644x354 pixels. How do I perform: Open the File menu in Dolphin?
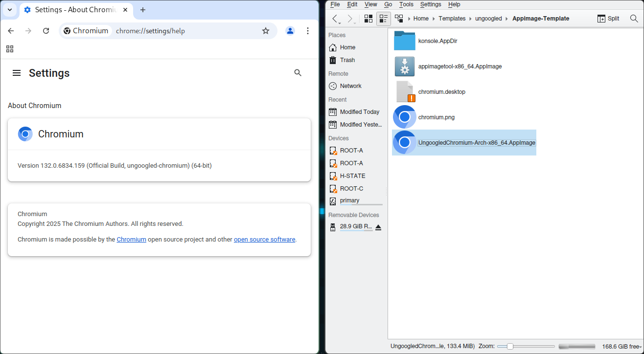335,4
